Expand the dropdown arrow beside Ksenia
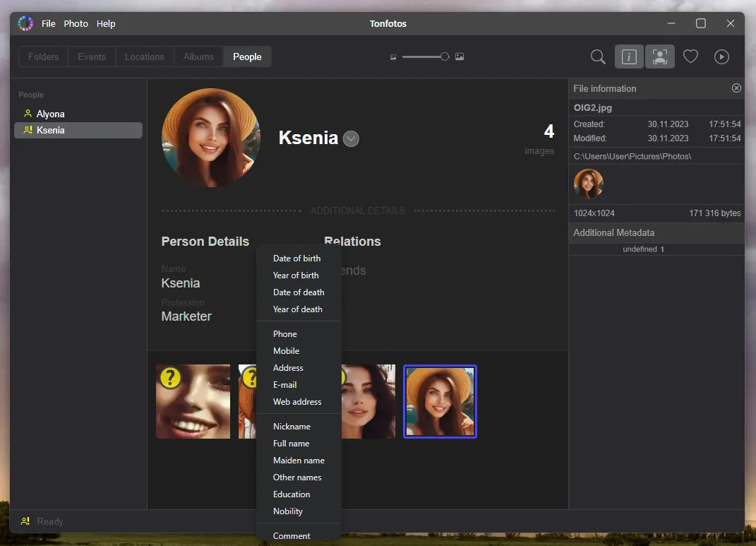 [x=351, y=139]
